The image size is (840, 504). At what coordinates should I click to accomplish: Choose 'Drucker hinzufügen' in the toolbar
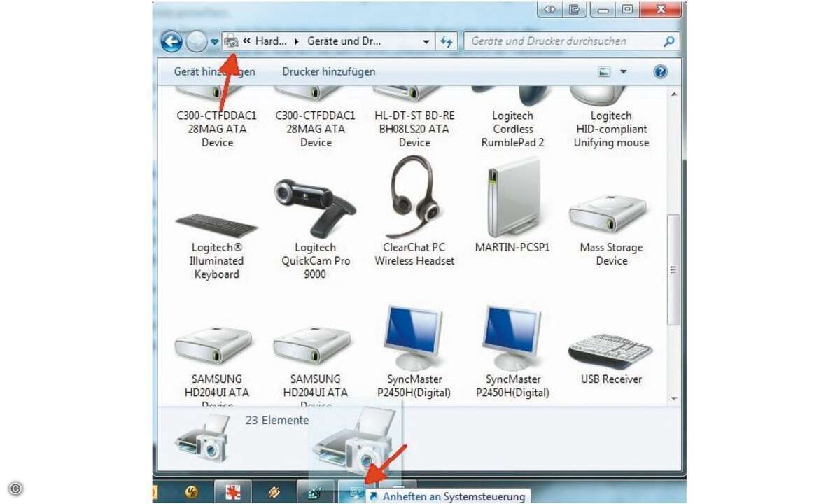pyautogui.click(x=329, y=71)
